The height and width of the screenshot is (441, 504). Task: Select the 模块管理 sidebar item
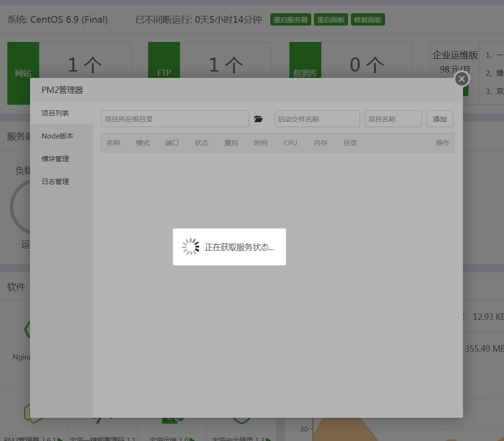(56, 159)
